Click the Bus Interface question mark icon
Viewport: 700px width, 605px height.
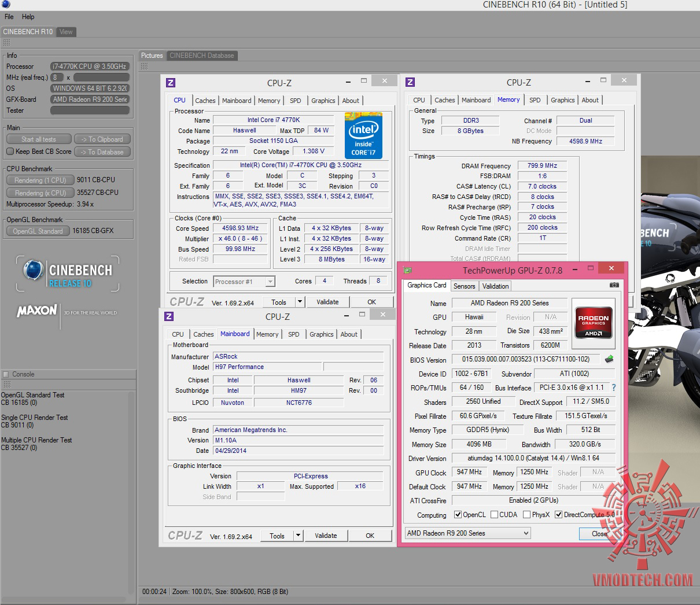[x=614, y=388]
